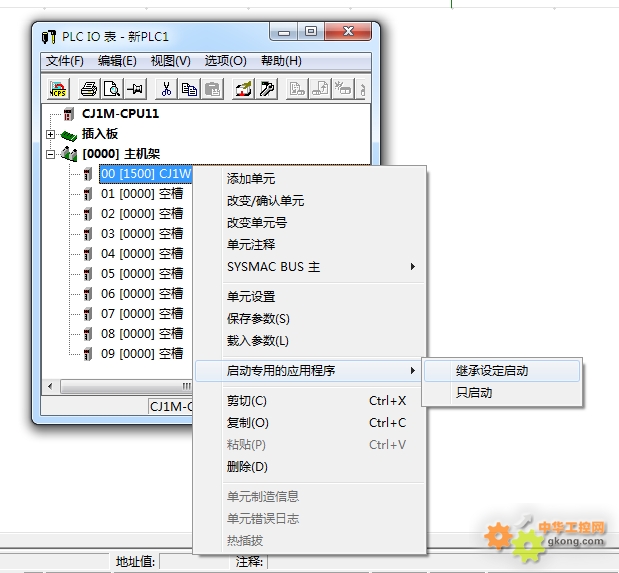The image size is (619, 573).
Task: Click the Copy toolbar icon
Action: pyautogui.click(x=189, y=89)
